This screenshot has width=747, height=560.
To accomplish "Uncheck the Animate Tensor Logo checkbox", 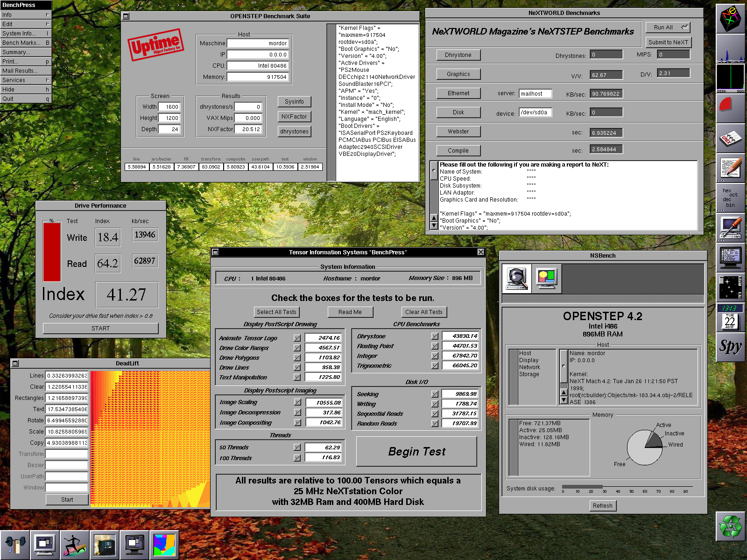I will coord(297,338).
